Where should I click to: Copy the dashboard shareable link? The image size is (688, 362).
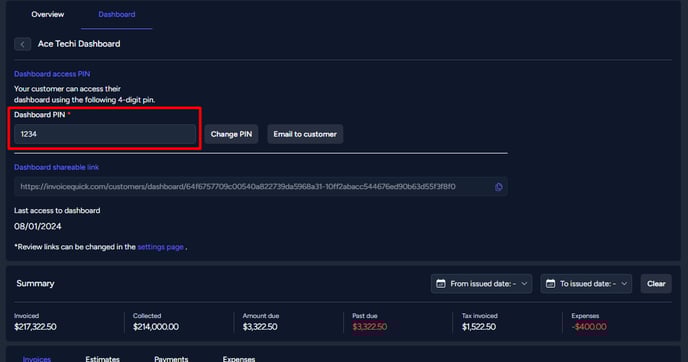pos(498,187)
